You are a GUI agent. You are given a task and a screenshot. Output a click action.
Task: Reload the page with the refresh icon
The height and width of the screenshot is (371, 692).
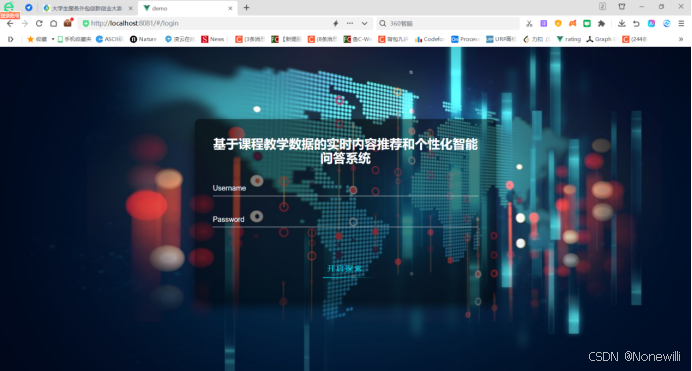pyautogui.click(x=39, y=24)
